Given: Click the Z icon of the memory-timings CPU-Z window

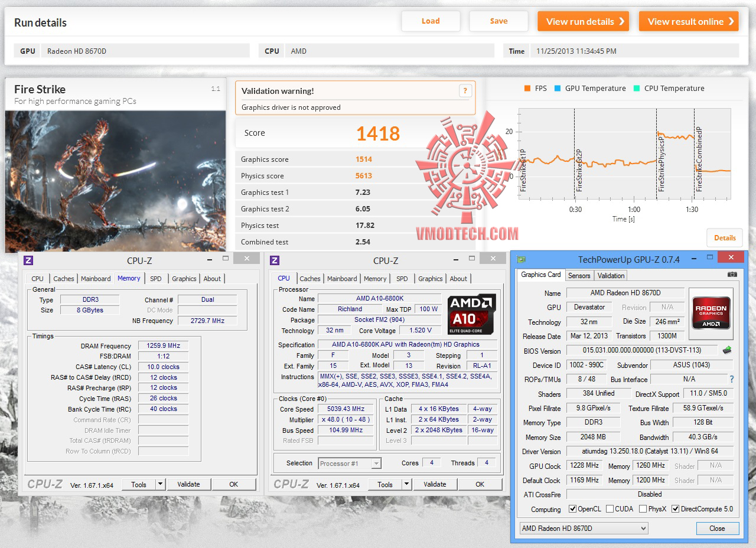Looking at the screenshot, I should coord(28,260).
